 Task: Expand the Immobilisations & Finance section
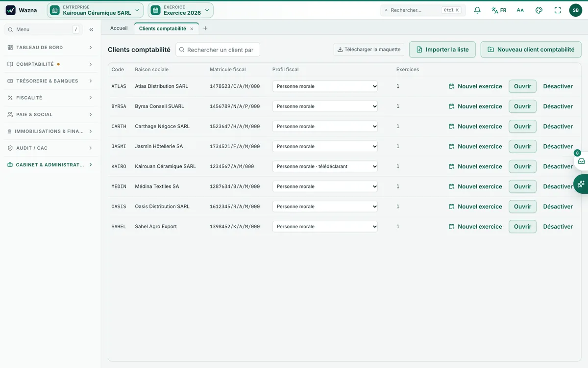[50, 131]
